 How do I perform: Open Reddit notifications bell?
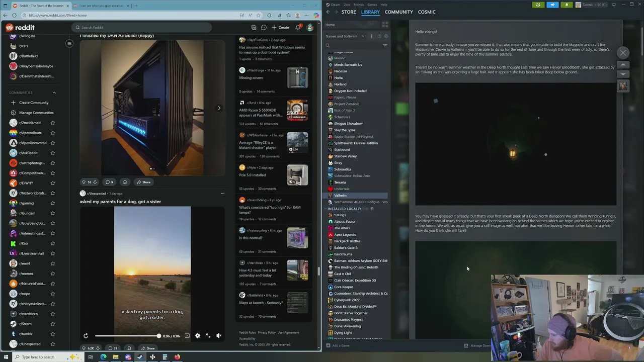[298, 28]
